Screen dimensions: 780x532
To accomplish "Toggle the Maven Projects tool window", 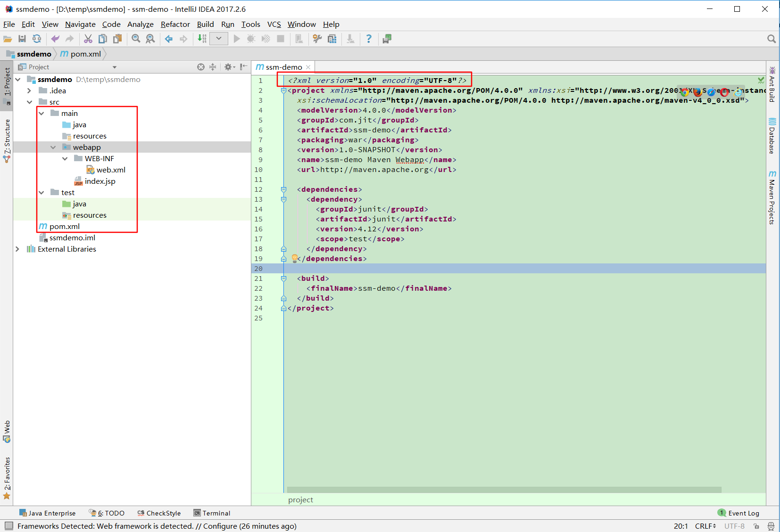I will pos(772,197).
